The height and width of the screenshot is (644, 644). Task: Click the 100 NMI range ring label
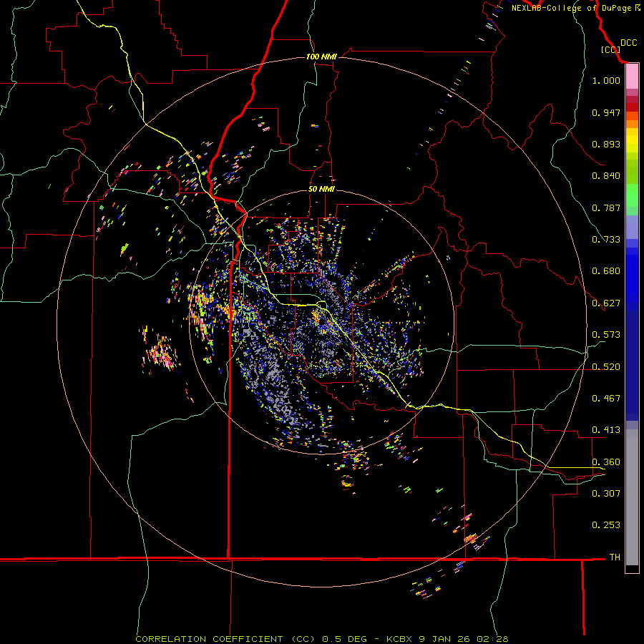pos(321,57)
